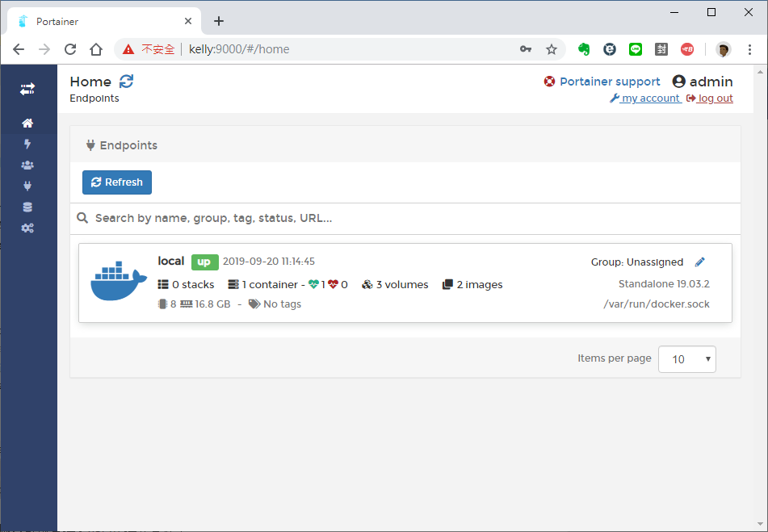This screenshot has height=532, width=768.
Task: Click the 0 stacks label
Action: [193, 284]
